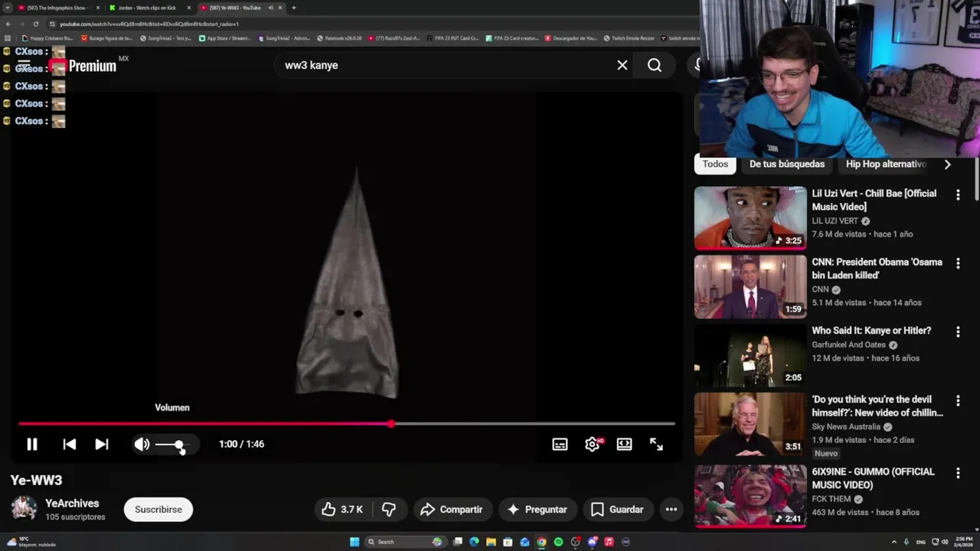Select the 'De tus búsquedas' chip
Screen dimensions: 980x551
pyautogui.click(x=787, y=164)
